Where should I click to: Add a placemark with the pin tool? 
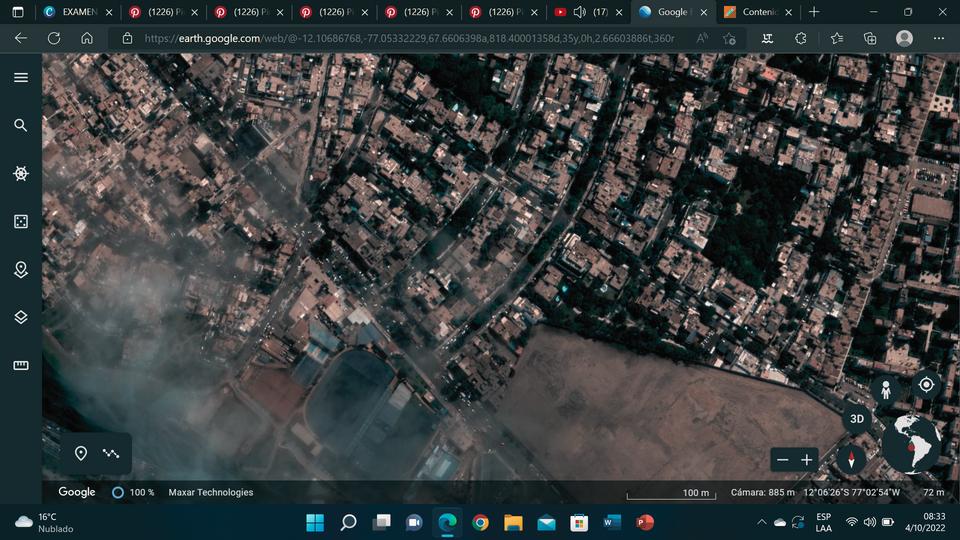click(81, 454)
